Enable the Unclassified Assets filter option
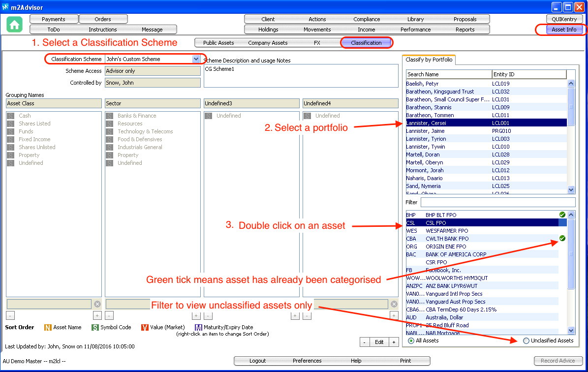 (x=526, y=341)
